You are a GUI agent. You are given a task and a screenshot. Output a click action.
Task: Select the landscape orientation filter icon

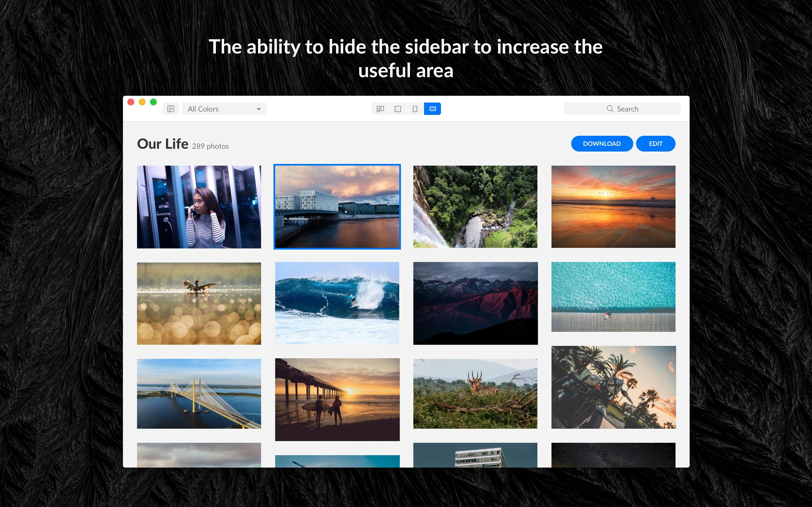click(433, 109)
